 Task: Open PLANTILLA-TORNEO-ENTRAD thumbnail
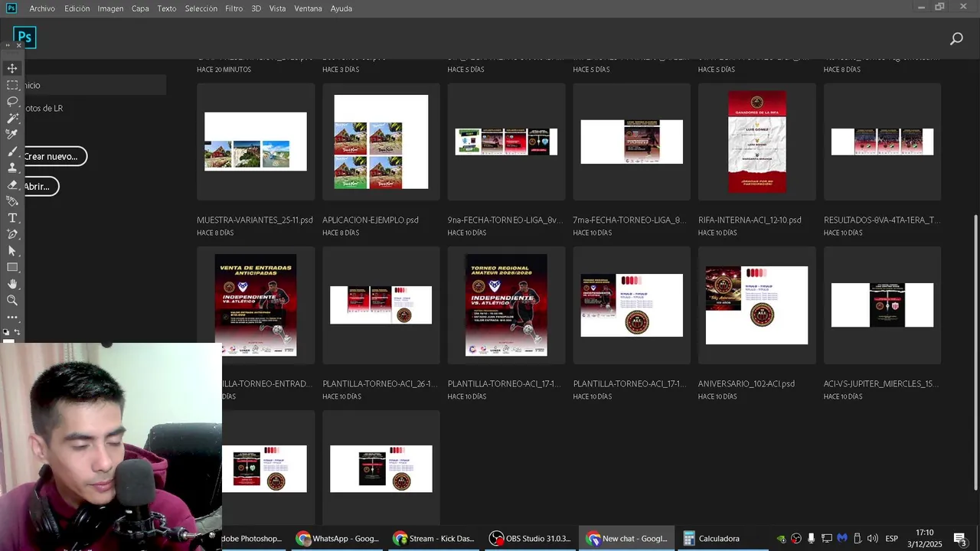[x=256, y=305]
